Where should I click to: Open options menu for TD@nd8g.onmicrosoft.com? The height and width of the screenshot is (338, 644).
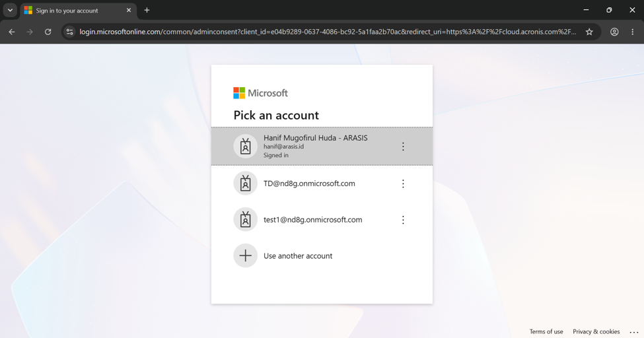403,184
